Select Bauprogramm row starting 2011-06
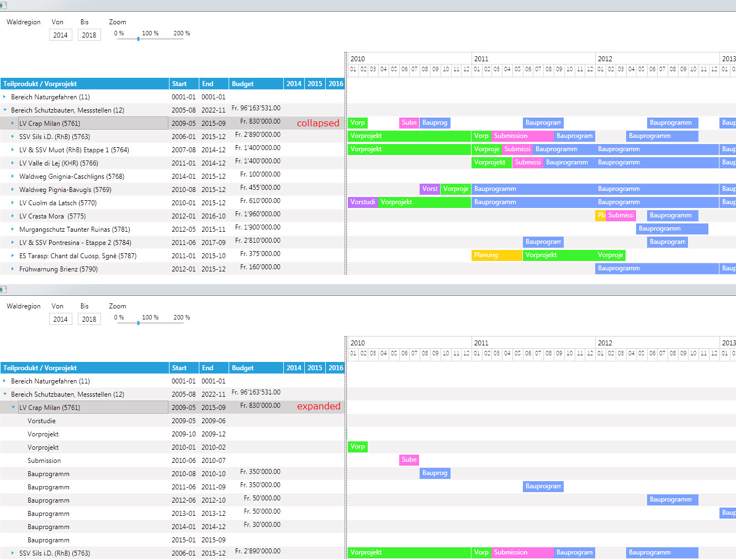Image resolution: width=736 pixels, height=560 pixels. (x=172, y=487)
